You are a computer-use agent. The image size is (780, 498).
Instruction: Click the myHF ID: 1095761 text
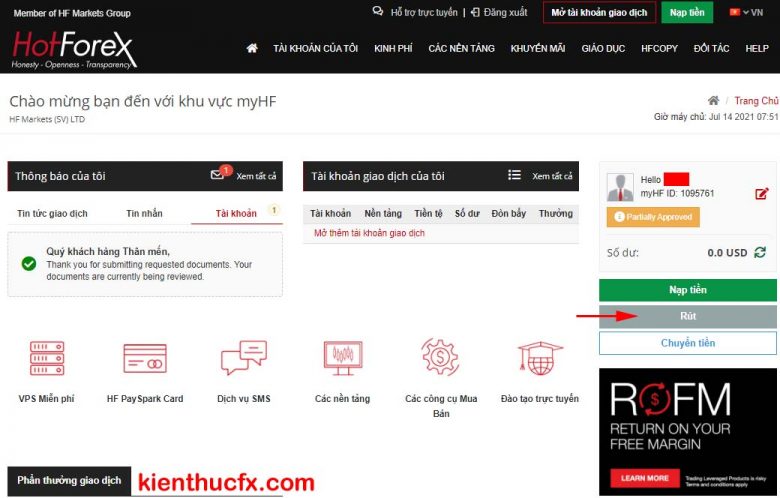(677, 193)
